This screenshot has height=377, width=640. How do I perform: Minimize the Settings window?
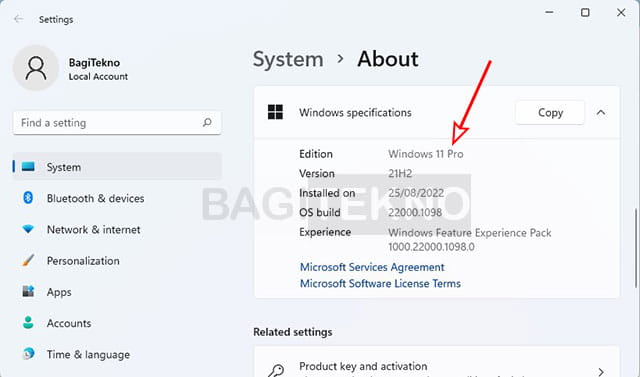click(549, 13)
